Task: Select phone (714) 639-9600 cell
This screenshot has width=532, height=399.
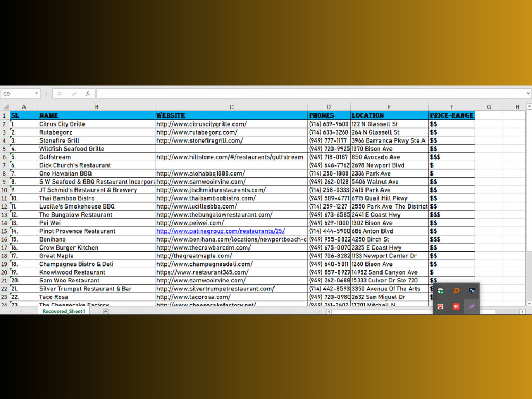Action: coord(329,124)
